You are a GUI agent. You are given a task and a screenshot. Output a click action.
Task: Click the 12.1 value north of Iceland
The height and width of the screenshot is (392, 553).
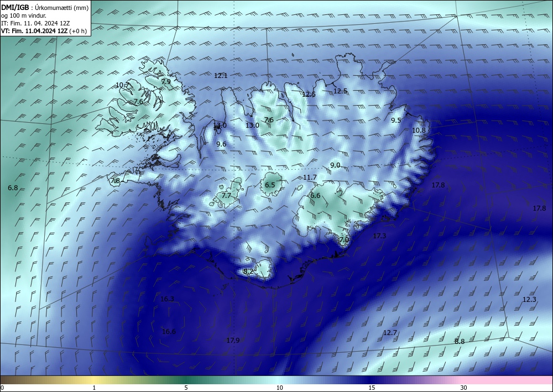[x=221, y=75]
